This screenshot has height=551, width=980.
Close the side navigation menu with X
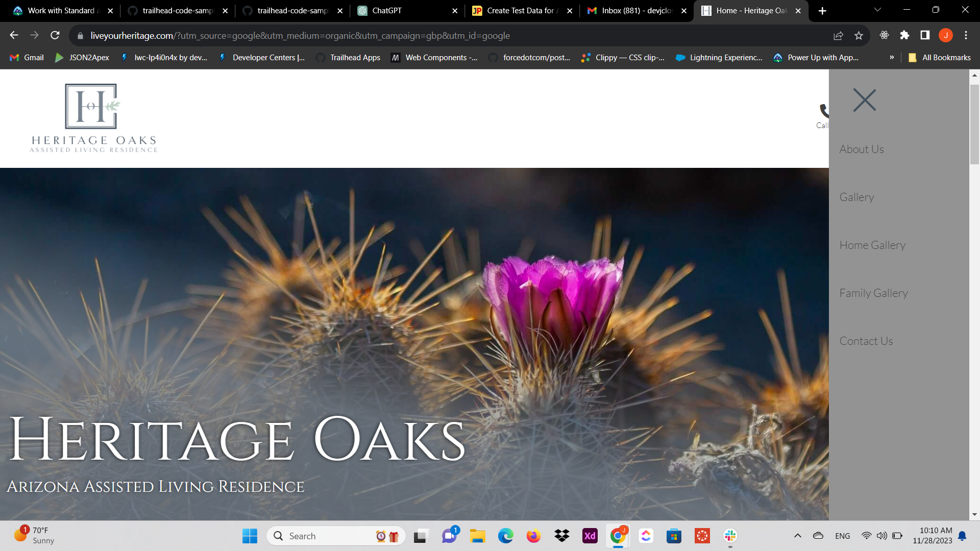pyautogui.click(x=864, y=100)
